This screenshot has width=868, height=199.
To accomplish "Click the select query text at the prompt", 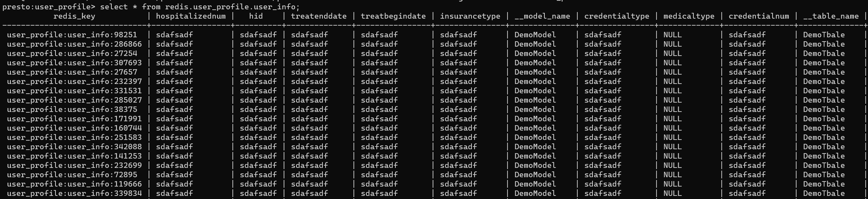I will [200, 7].
